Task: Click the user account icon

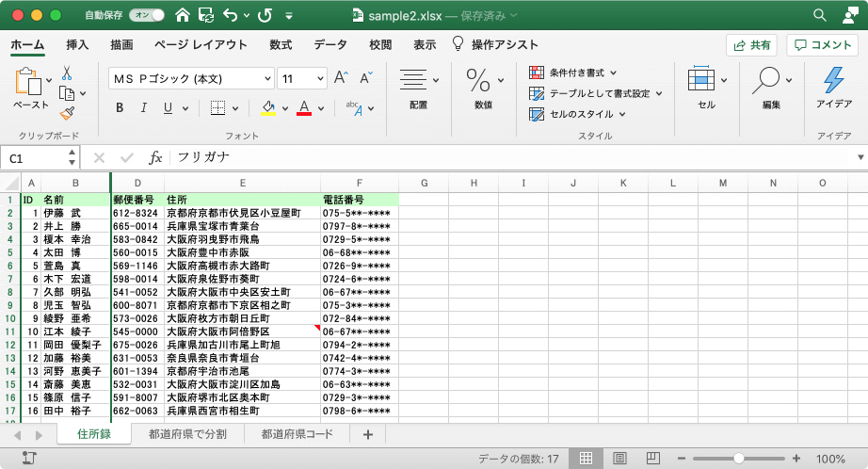Action: pyautogui.click(x=850, y=15)
